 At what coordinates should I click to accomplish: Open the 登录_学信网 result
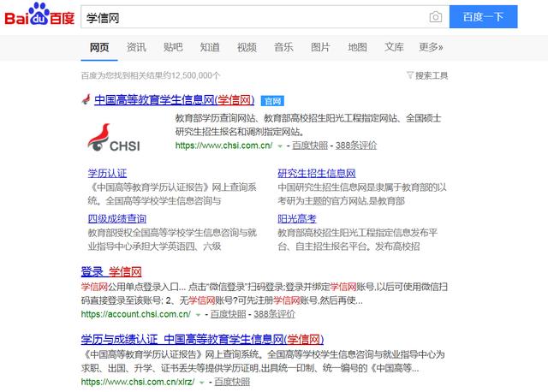(110, 271)
